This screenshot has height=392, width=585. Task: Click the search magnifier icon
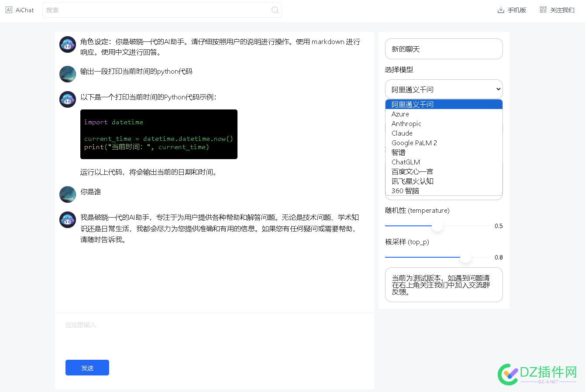[x=275, y=10]
